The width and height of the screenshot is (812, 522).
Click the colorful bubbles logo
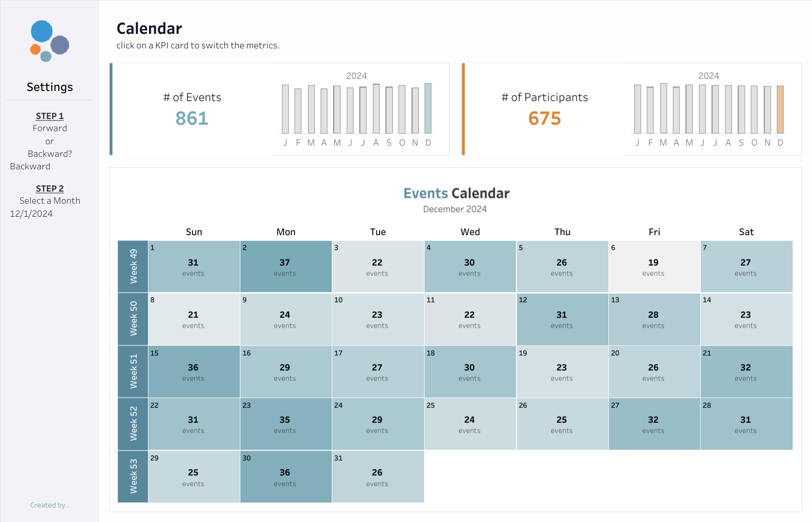click(49, 41)
